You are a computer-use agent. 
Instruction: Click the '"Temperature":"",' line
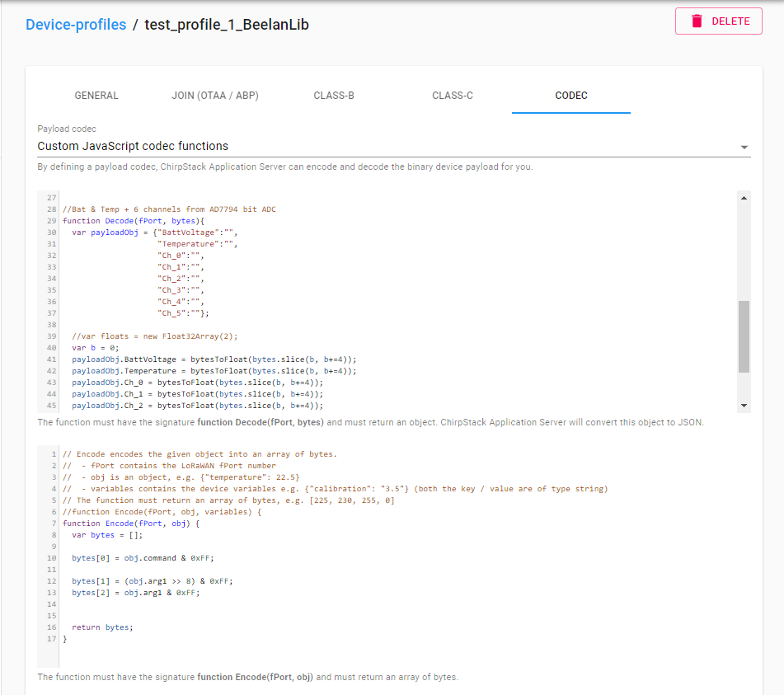[x=198, y=243]
